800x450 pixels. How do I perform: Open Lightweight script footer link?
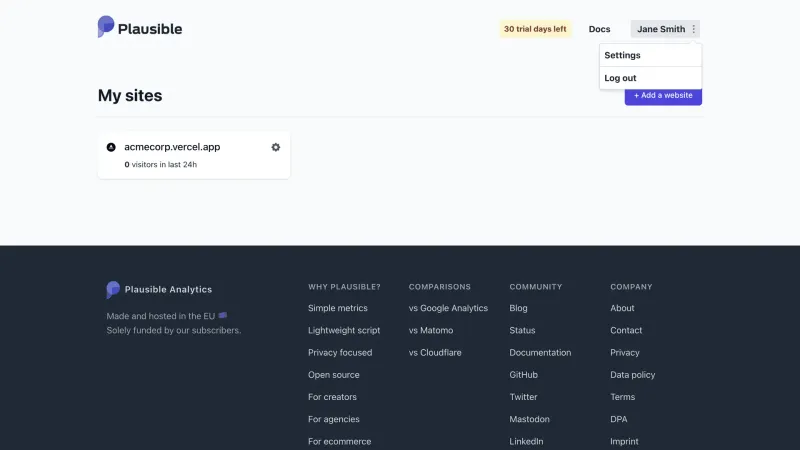344,330
